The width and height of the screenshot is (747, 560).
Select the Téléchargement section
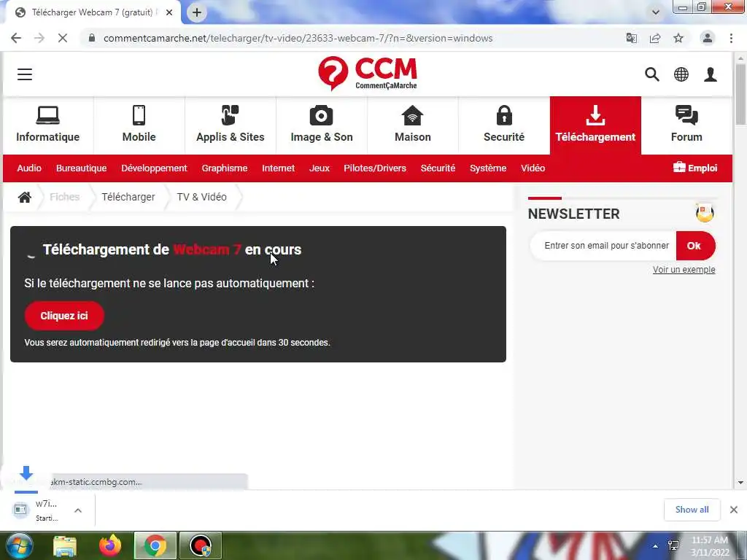595,125
